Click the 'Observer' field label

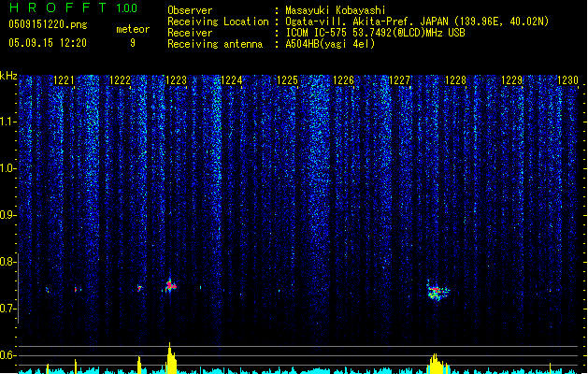point(190,10)
